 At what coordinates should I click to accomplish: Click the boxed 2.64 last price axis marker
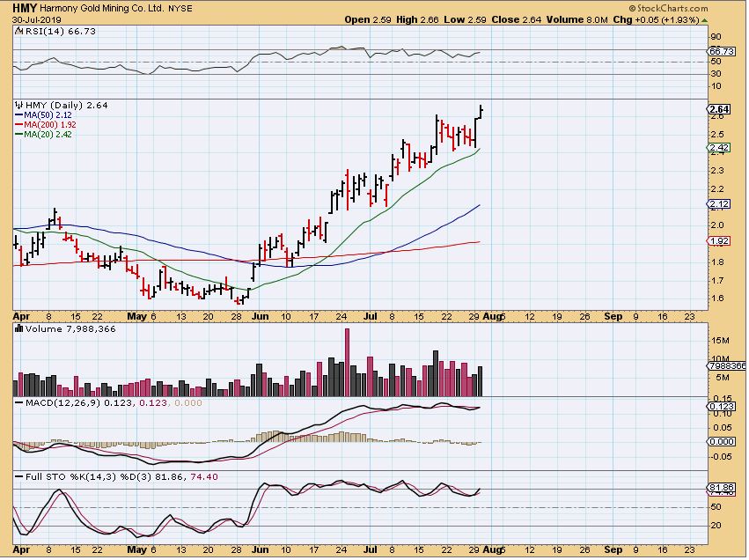(x=719, y=109)
